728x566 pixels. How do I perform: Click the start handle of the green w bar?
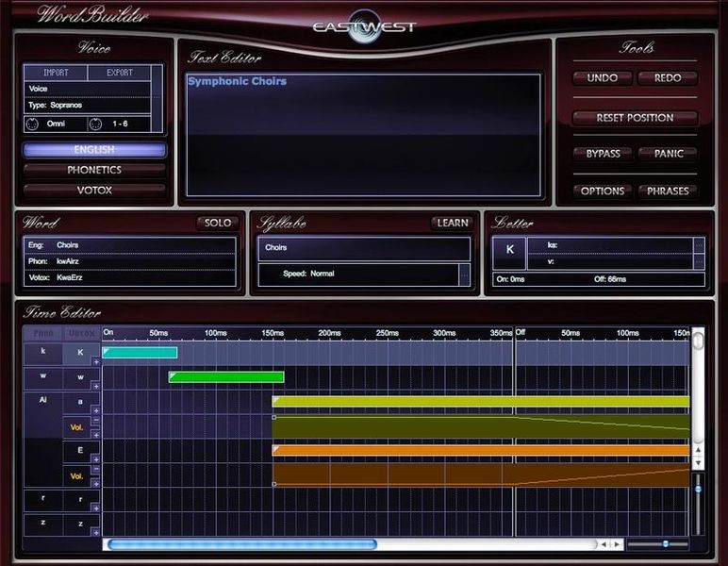pos(173,375)
